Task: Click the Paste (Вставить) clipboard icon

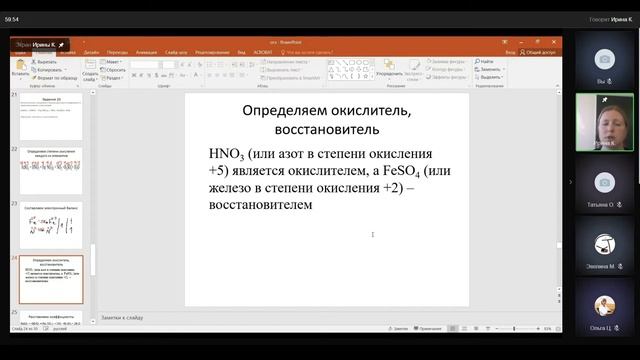Action: coord(21,65)
